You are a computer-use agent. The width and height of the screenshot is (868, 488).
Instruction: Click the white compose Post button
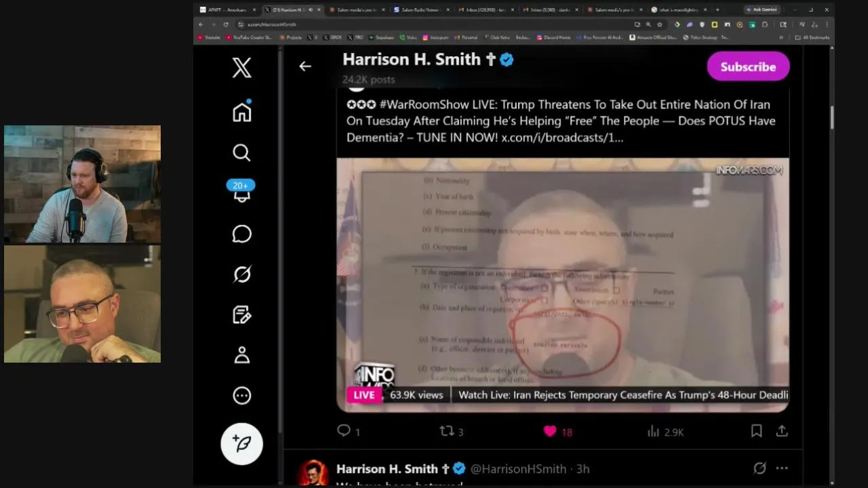click(241, 443)
